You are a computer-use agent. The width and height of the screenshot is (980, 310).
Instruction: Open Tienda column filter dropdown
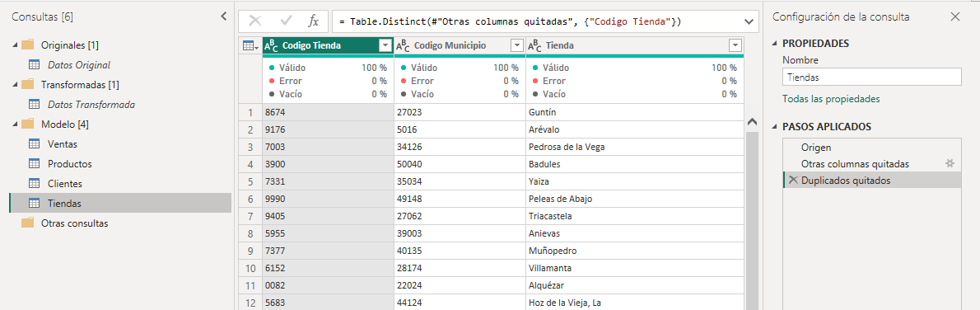pos(735,45)
